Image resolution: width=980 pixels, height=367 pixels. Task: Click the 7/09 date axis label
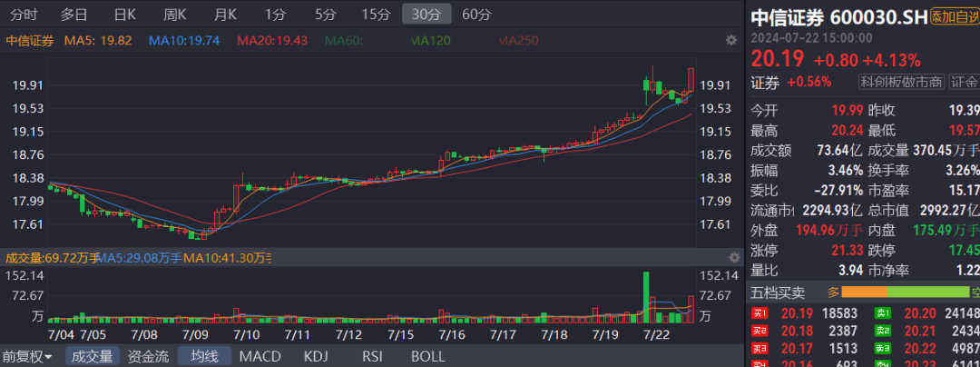pos(196,334)
